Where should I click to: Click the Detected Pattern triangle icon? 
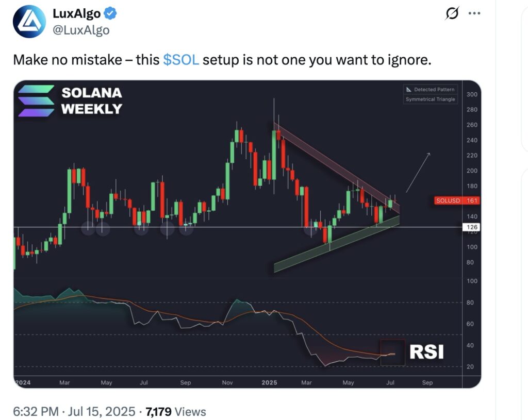[x=409, y=90]
